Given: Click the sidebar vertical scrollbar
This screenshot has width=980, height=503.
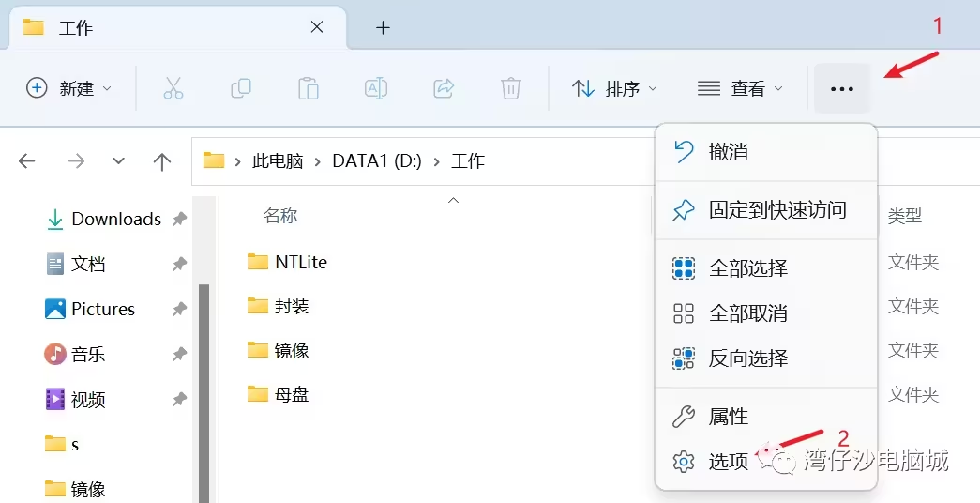Looking at the screenshot, I should pyautogui.click(x=204, y=393).
